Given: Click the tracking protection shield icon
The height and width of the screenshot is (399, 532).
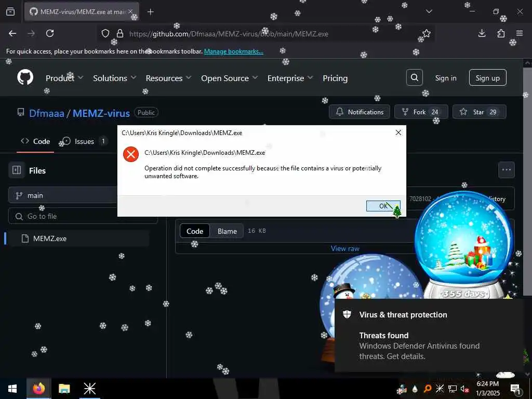Looking at the screenshot, I should 105,33.
